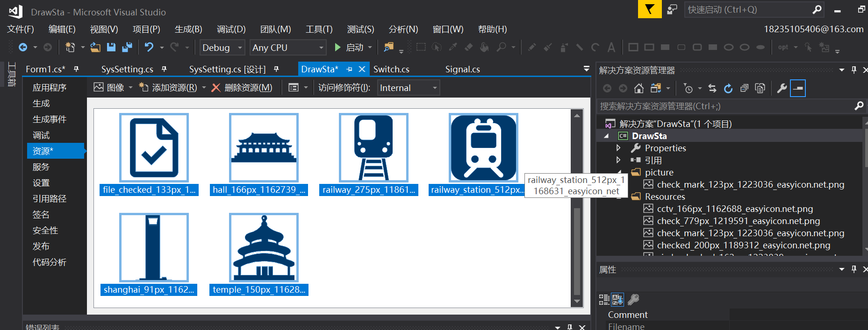
Task: Click the Solution Explorer search magnifier
Action: point(859,106)
